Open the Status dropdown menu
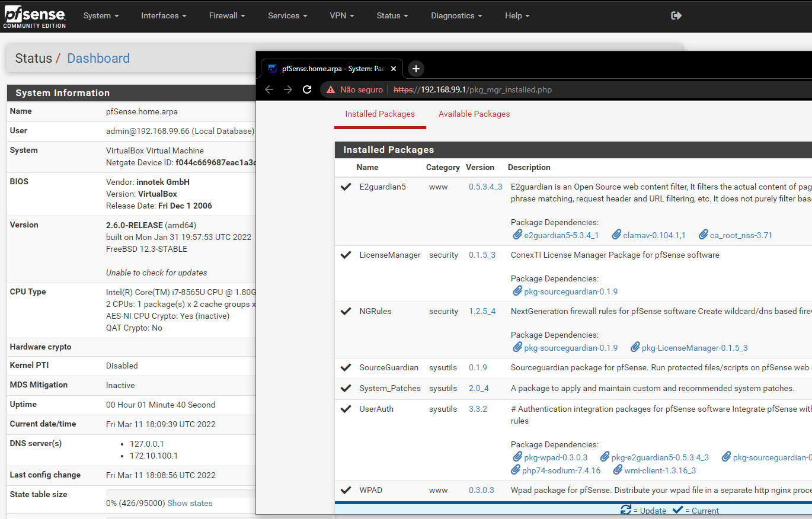The width and height of the screenshot is (812, 519). tap(392, 15)
